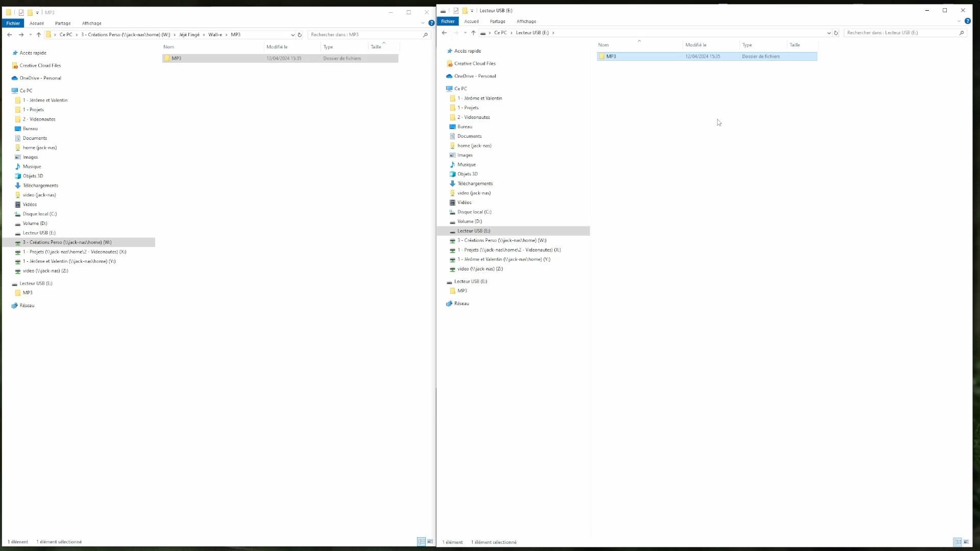Open Disque local (C:) in right pane
980x551 pixels.
coord(474,212)
